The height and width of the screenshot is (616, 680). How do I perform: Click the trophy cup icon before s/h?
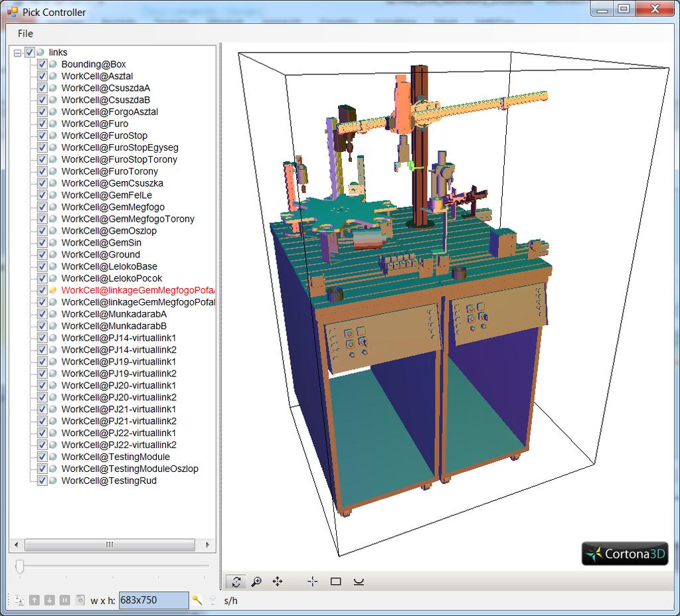(212, 600)
